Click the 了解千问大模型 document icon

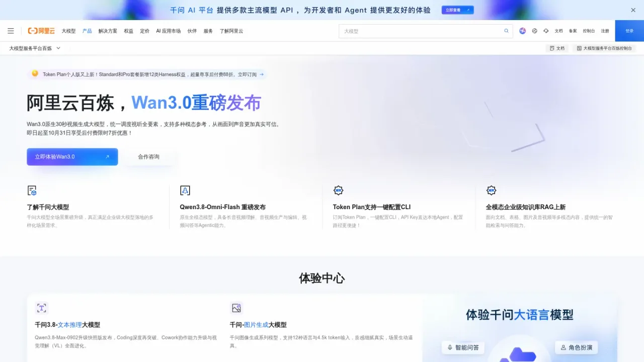[32, 191]
